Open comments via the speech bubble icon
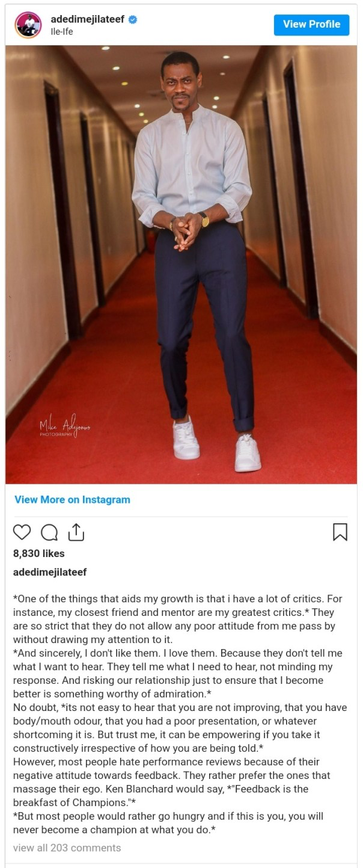Viewport: 363px width, 868px height. coord(49,532)
